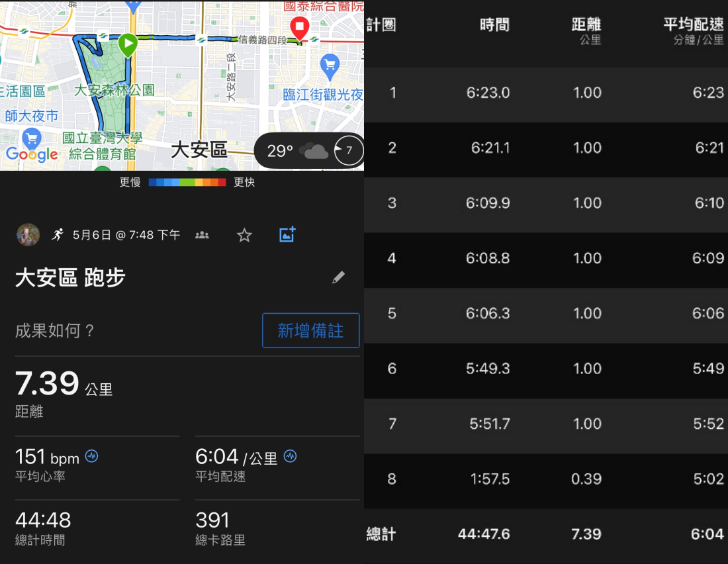Image resolution: width=728 pixels, height=564 pixels.
Task: Select lap 6 row with time 5:49.3
Action: coord(546,369)
